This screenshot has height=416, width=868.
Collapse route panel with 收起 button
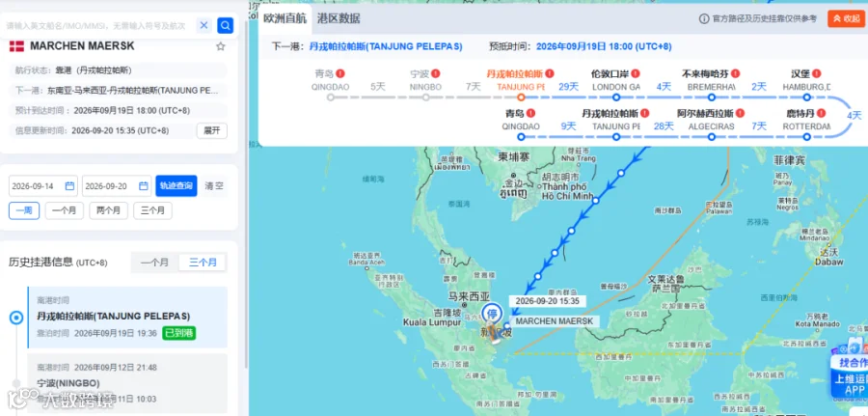pos(846,19)
